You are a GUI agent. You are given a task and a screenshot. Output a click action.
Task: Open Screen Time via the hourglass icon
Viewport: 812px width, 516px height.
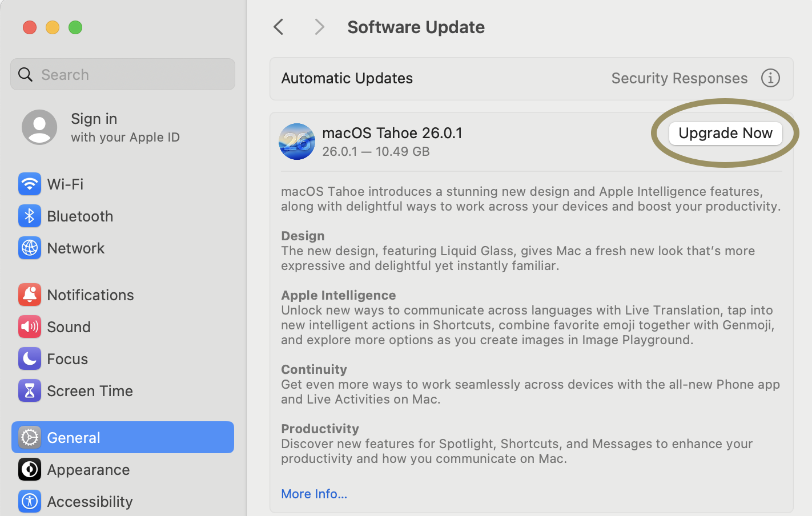tap(29, 390)
